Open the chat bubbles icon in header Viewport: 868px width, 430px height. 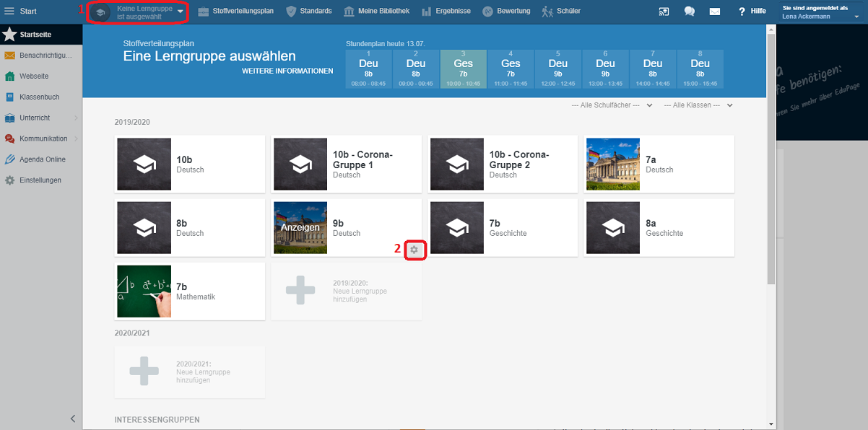coord(690,12)
